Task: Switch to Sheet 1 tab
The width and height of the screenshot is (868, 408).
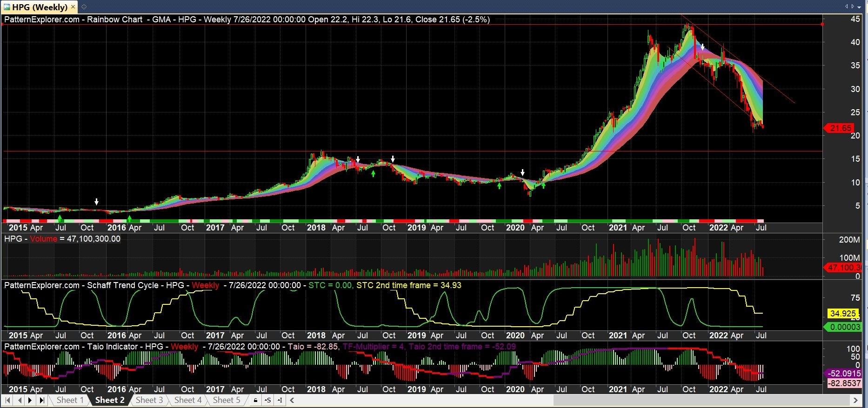Action: [70, 400]
